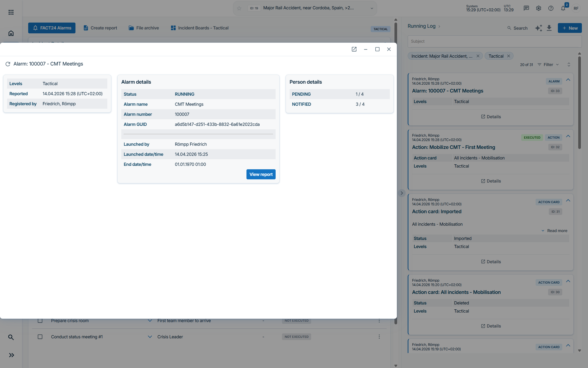
Task: Open the Filter dropdown in Running Log
Action: click(x=548, y=65)
